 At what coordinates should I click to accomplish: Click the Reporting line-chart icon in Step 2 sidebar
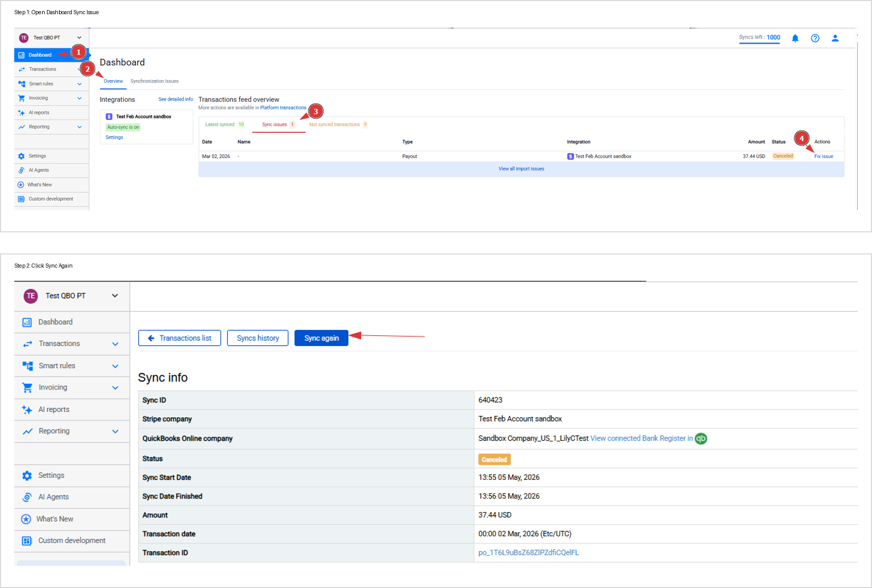click(27, 431)
